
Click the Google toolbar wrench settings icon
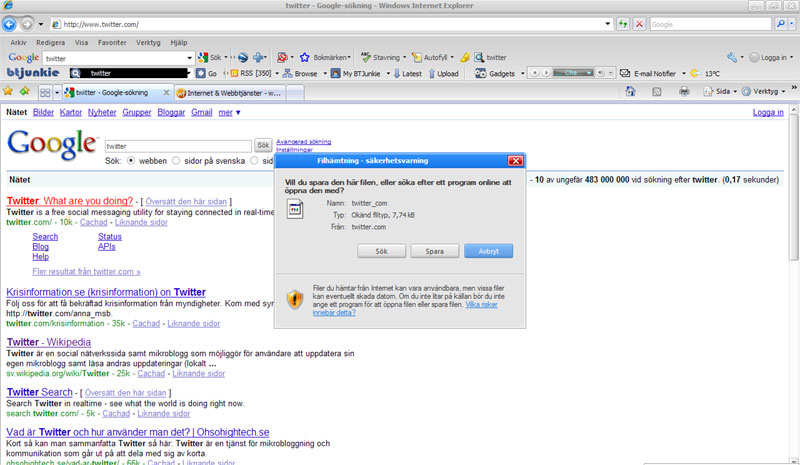coord(732,58)
